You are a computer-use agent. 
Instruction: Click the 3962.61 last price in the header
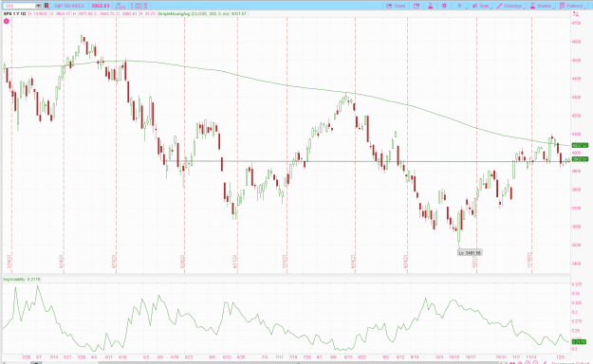pyautogui.click(x=101, y=6)
